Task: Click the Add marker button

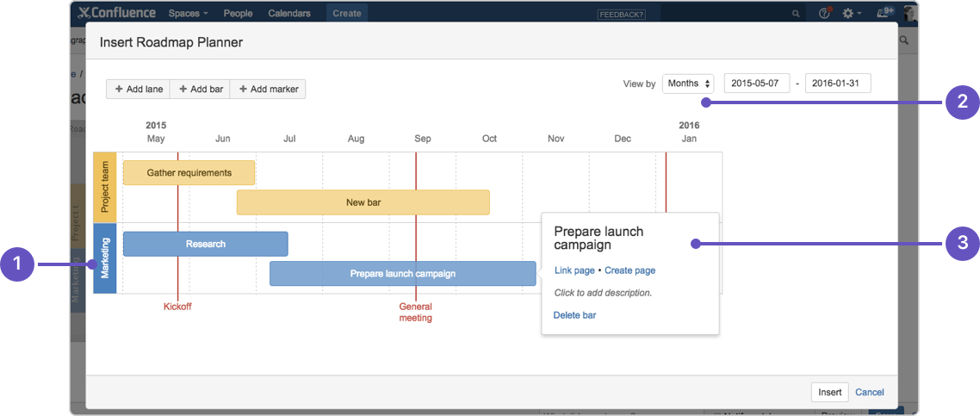Action: point(268,89)
